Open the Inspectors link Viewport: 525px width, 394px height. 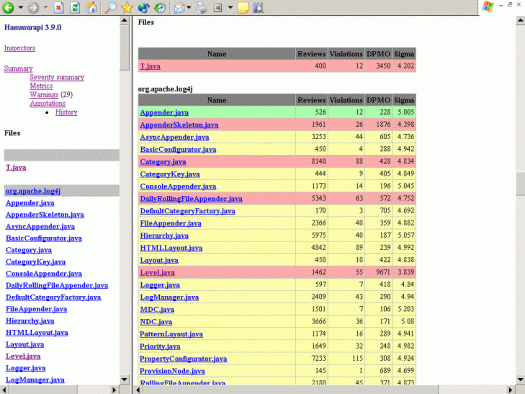[20, 48]
